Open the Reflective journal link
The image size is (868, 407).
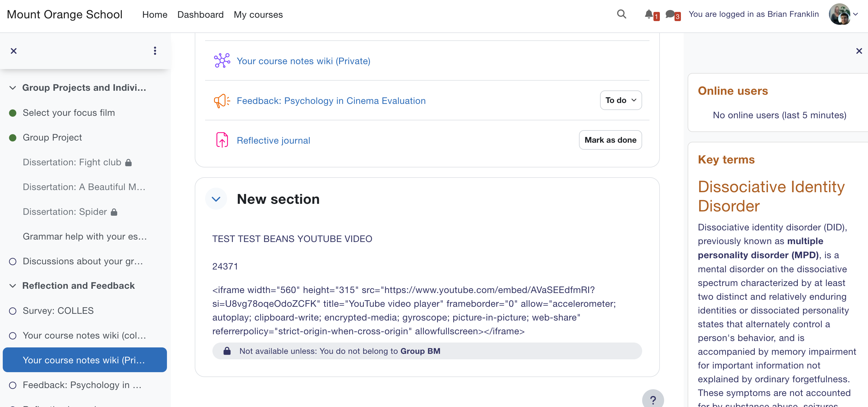pyautogui.click(x=273, y=140)
